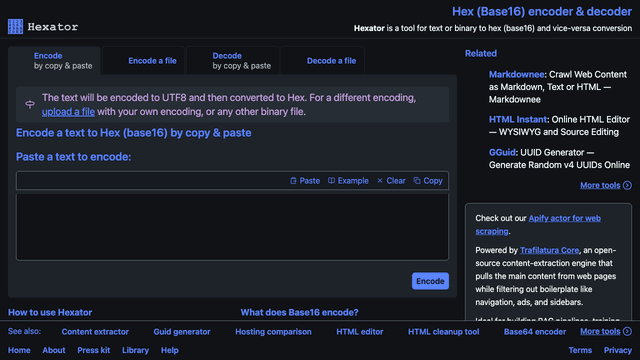This screenshot has width=640, height=360.
Task: Click the Copy icon in textarea toolbar
Action: click(x=417, y=180)
